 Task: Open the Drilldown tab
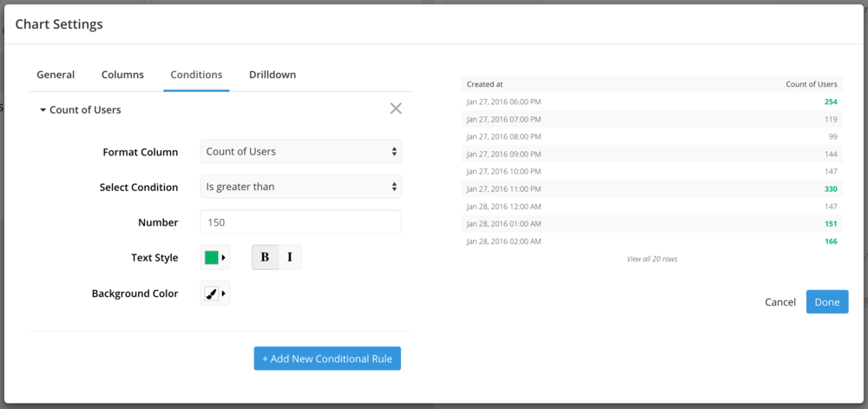(x=273, y=75)
